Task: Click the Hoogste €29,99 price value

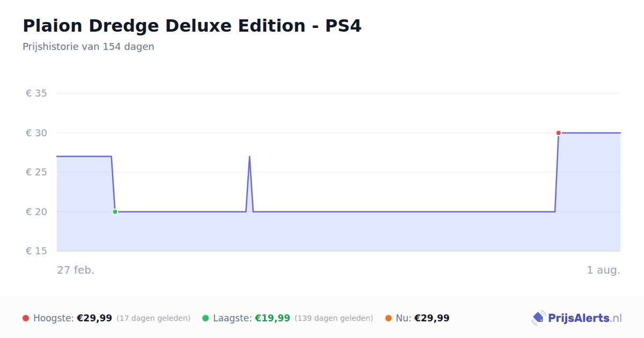Action: tap(94, 318)
